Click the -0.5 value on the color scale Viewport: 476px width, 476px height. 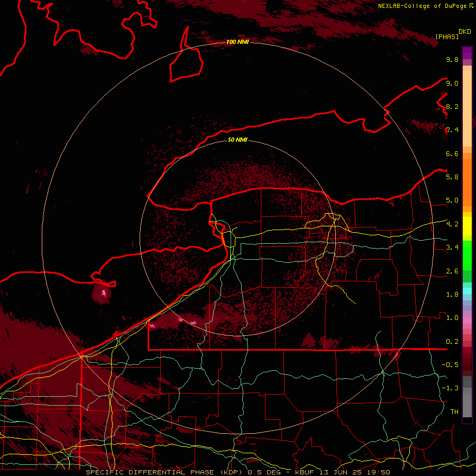tap(450, 365)
